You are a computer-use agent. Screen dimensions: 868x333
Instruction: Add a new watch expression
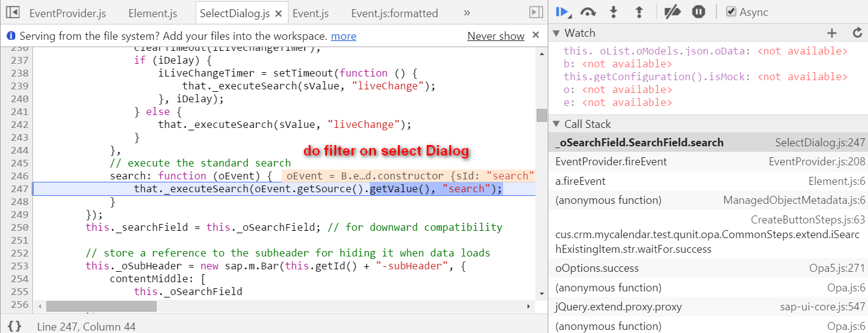tap(831, 33)
